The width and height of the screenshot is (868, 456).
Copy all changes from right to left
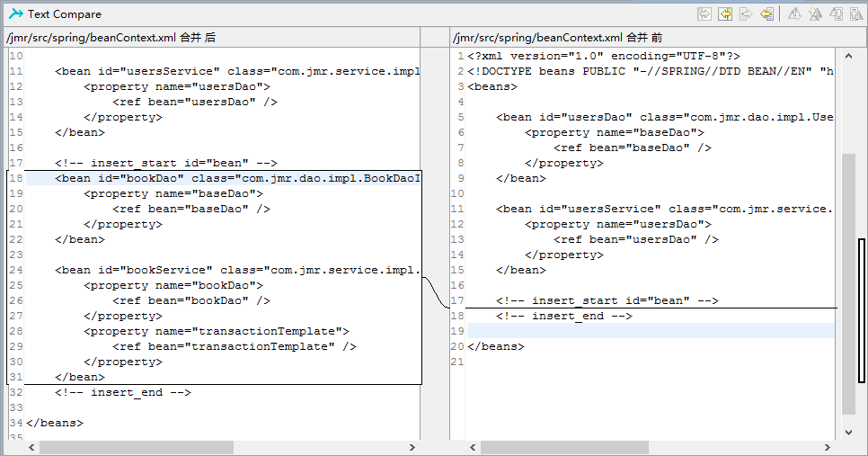[725, 13]
